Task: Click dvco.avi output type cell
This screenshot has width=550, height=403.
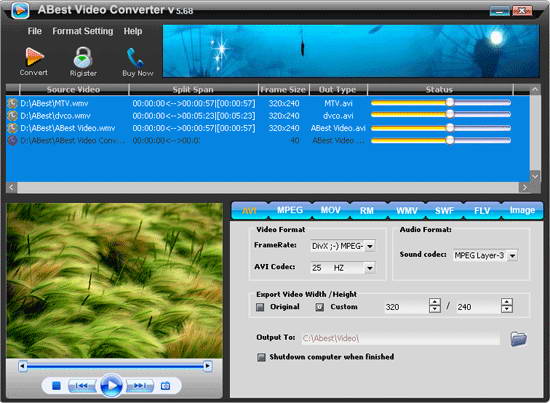Action: click(x=338, y=116)
